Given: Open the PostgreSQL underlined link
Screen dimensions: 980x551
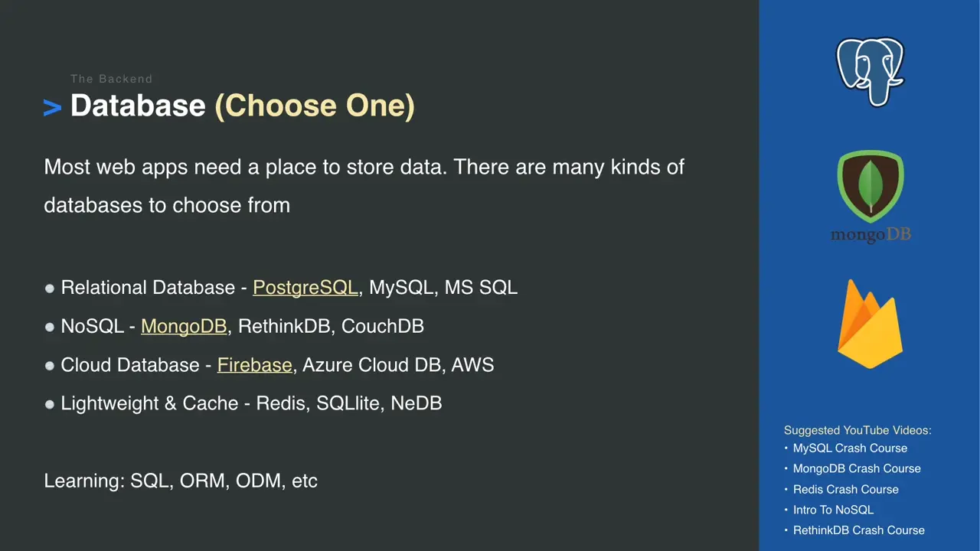Looking at the screenshot, I should [305, 288].
